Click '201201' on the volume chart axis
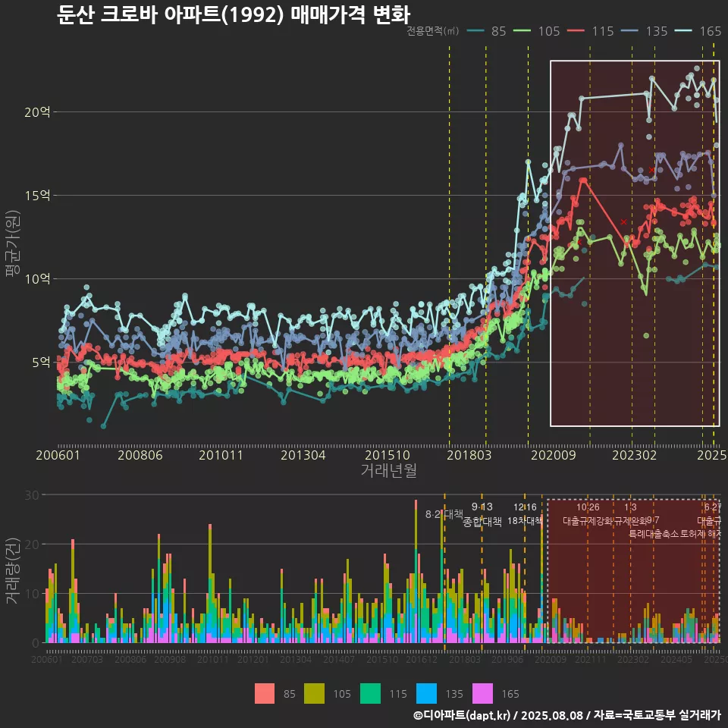This screenshot has height=728, width=728. point(253,659)
